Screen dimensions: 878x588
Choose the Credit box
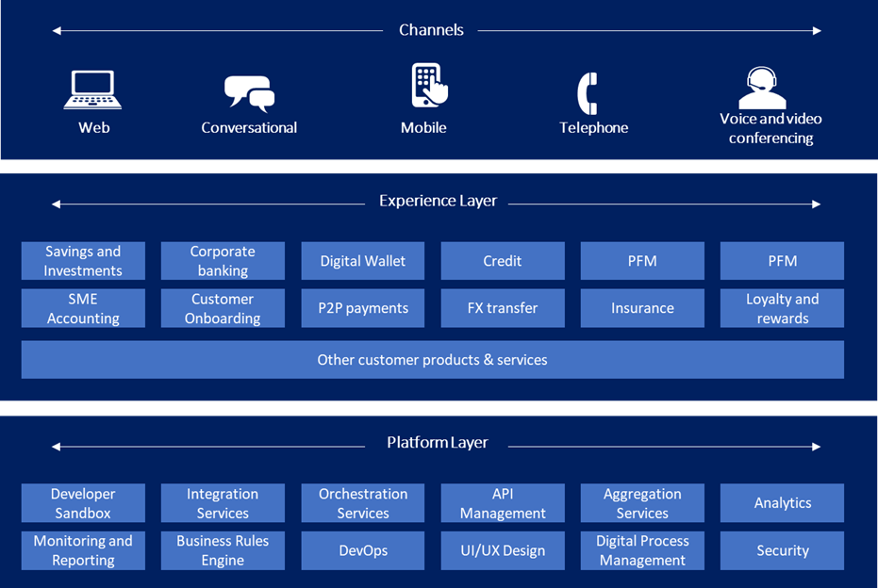(503, 261)
